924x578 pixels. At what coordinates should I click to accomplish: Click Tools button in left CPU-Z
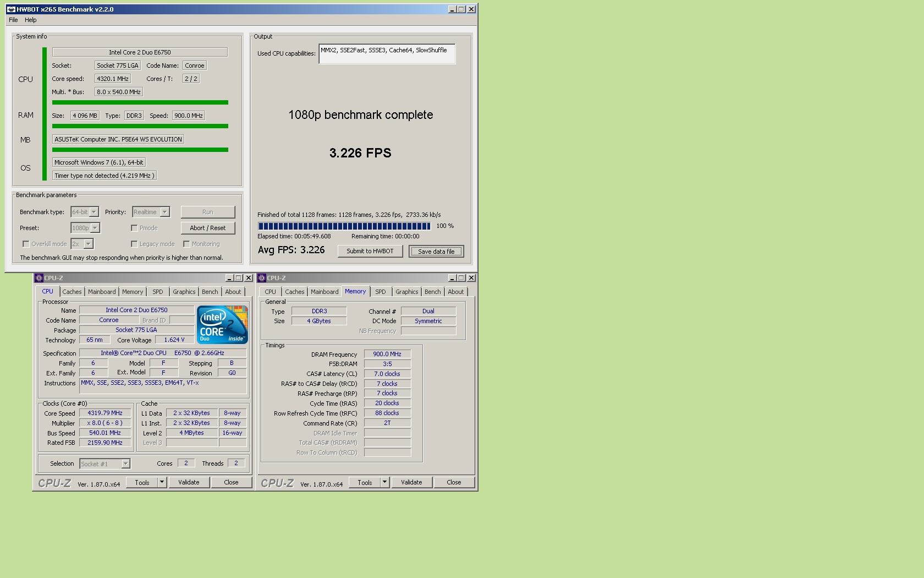click(x=142, y=482)
